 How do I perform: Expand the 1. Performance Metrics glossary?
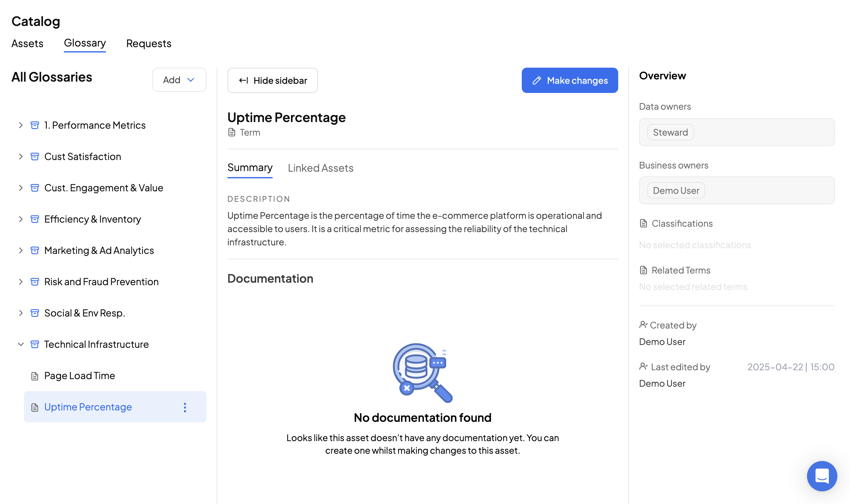pos(21,125)
